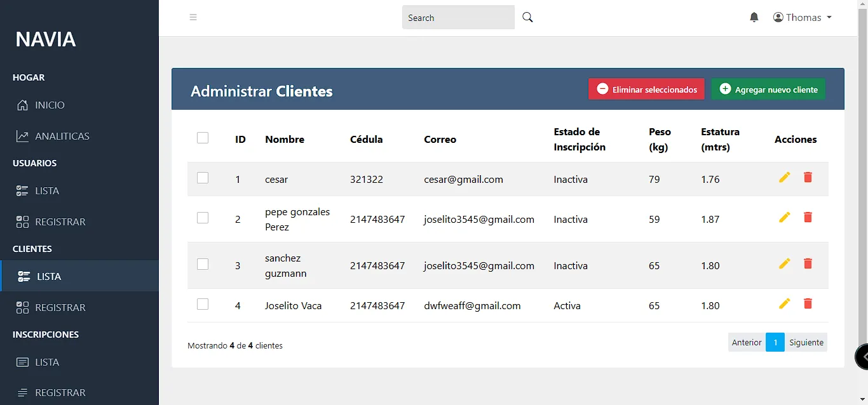This screenshot has height=405, width=868.
Task: Click the page scrollbar on the right
Action: pyautogui.click(x=862, y=190)
